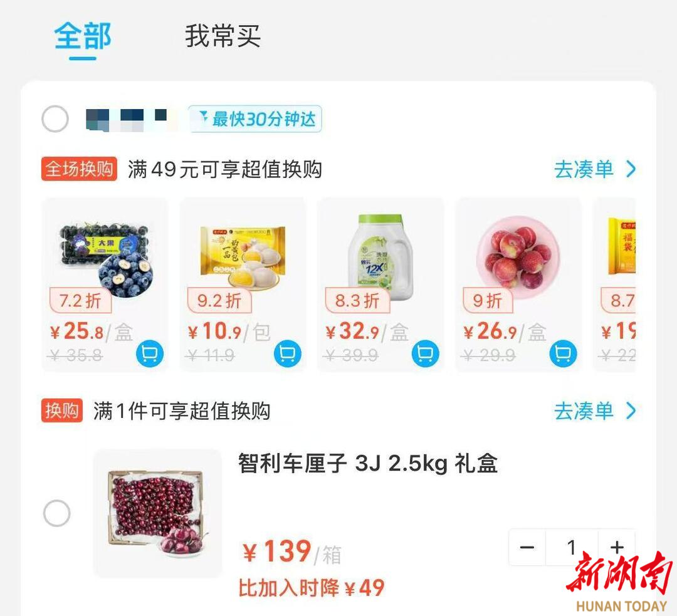Viewport: 677px width, 616px height.
Task: Open the 智利车厘子 3J 2.5kg 礼盒 title
Action: pos(368,464)
